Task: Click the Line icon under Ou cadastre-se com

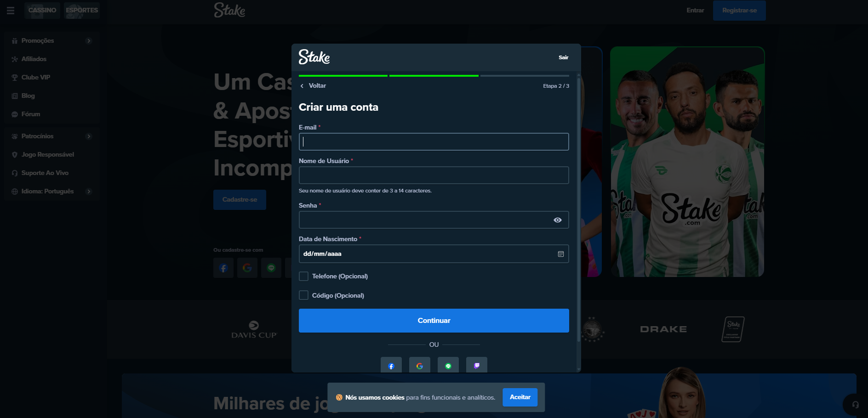Action: tap(271, 268)
